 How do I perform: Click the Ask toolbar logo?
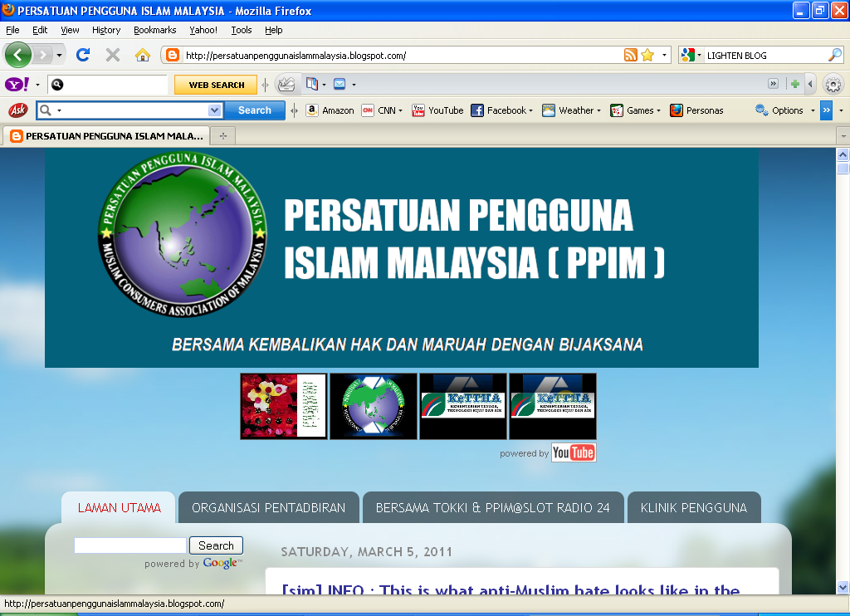tap(18, 110)
